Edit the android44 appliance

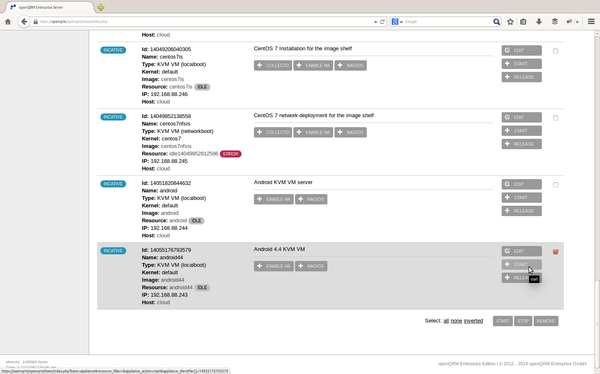[x=522, y=252]
